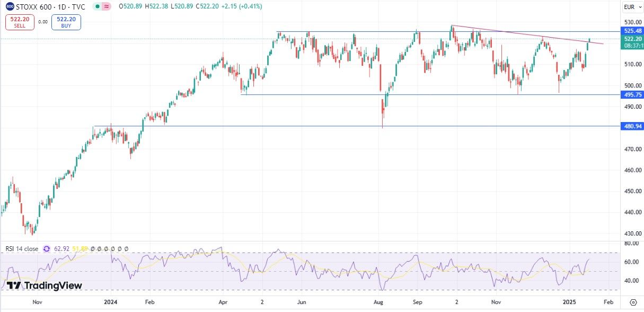Select the RSI 14 close indicator label
Viewport: 644px width, 312px height.
point(22,248)
